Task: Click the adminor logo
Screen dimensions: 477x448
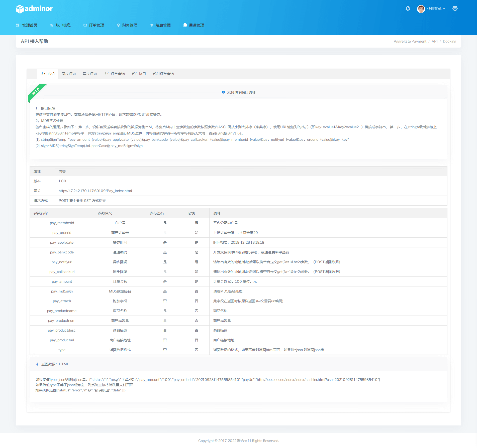Action: point(34,9)
